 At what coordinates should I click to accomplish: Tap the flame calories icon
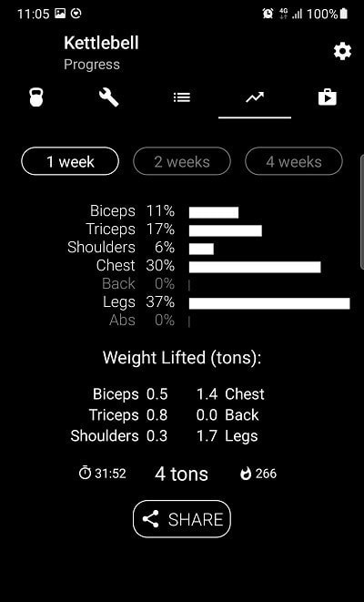click(246, 474)
